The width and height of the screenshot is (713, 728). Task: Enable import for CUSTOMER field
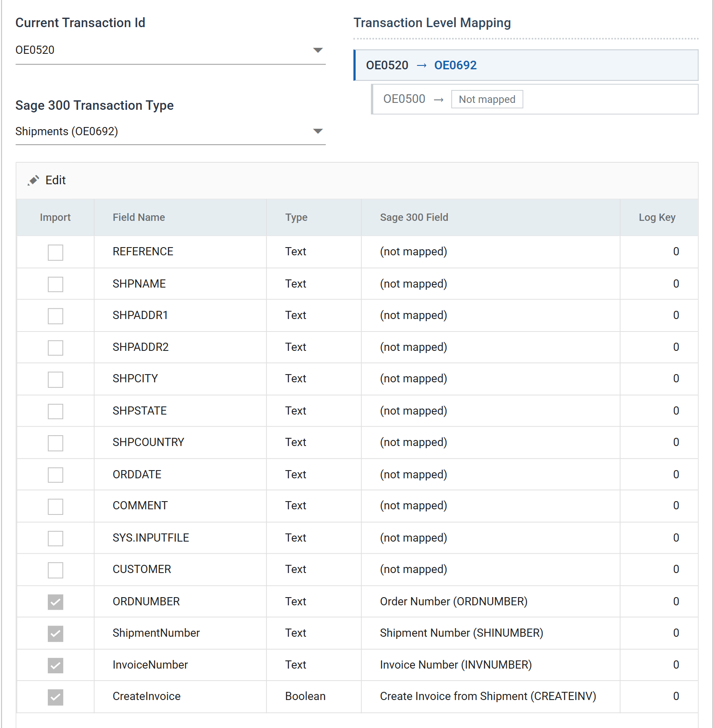pos(56,570)
